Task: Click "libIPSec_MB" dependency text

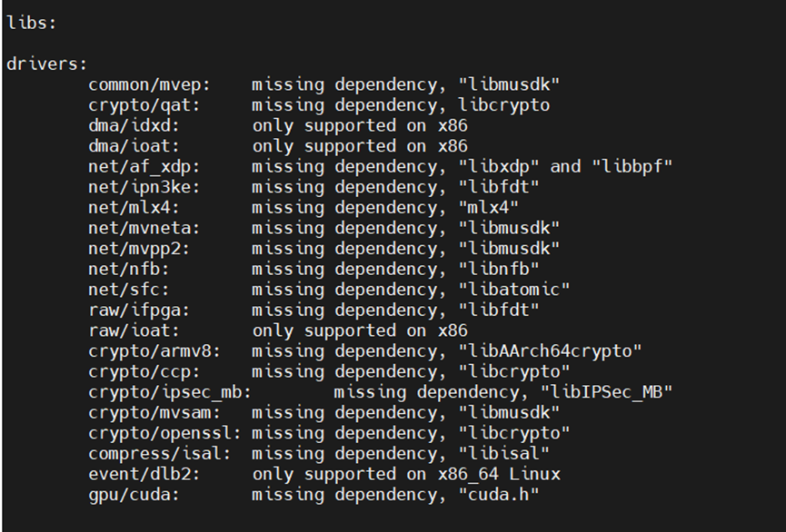Action: [606, 392]
